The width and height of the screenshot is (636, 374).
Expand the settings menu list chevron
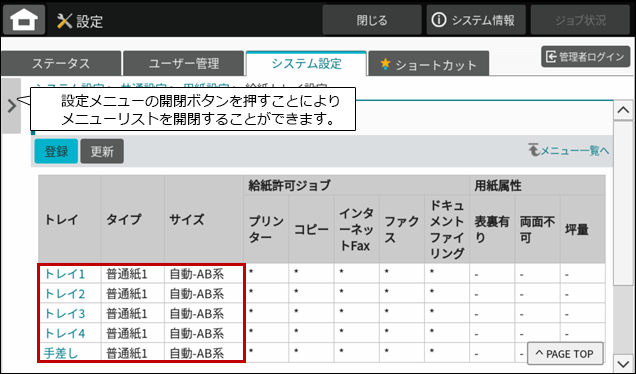[x=11, y=106]
